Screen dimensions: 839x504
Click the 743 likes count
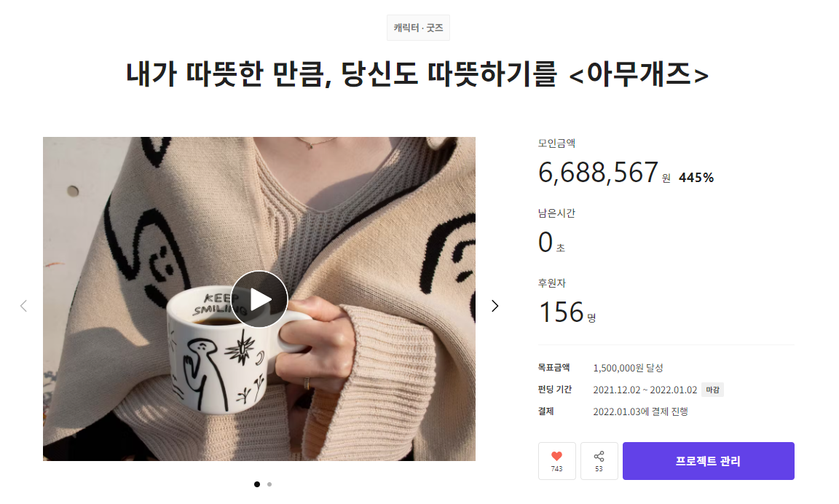click(x=556, y=469)
